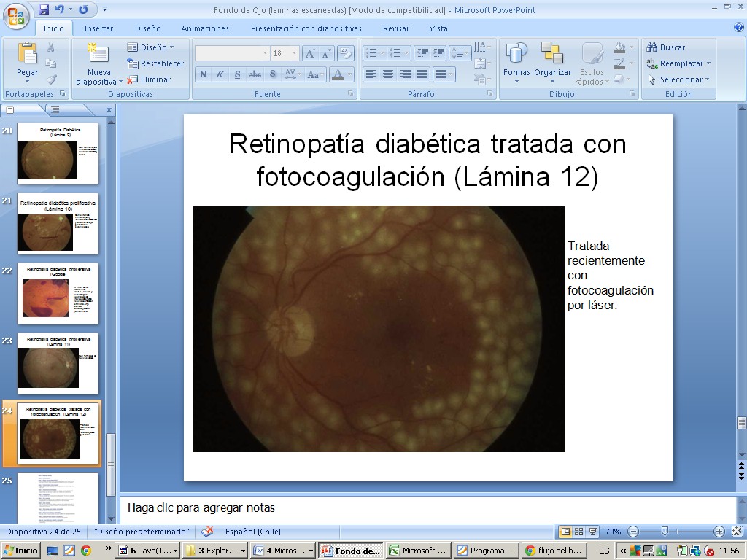Image resolution: width=747 pixels, height=560 pixels.
Task: Open the font size dropdown
Action: coord(294,53)
